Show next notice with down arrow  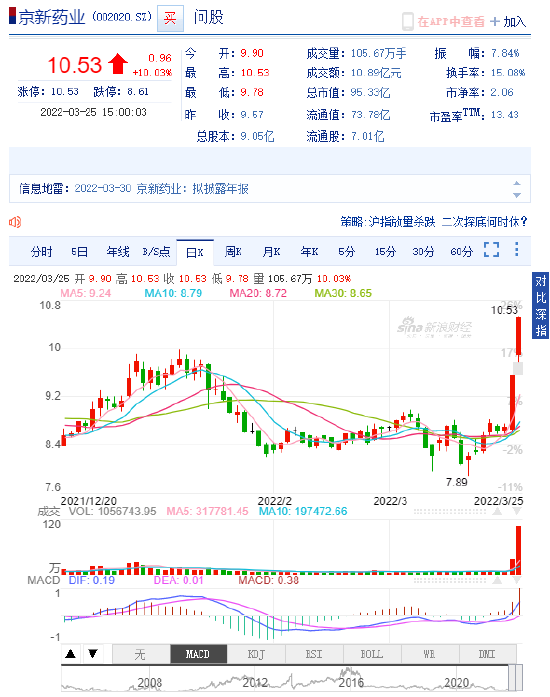point(517,195)
